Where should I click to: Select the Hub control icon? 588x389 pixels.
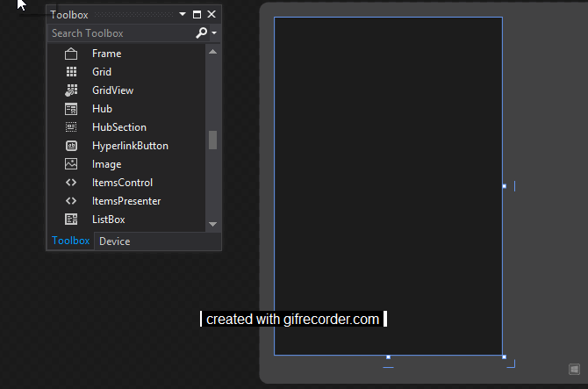click(x=71, y=109)
